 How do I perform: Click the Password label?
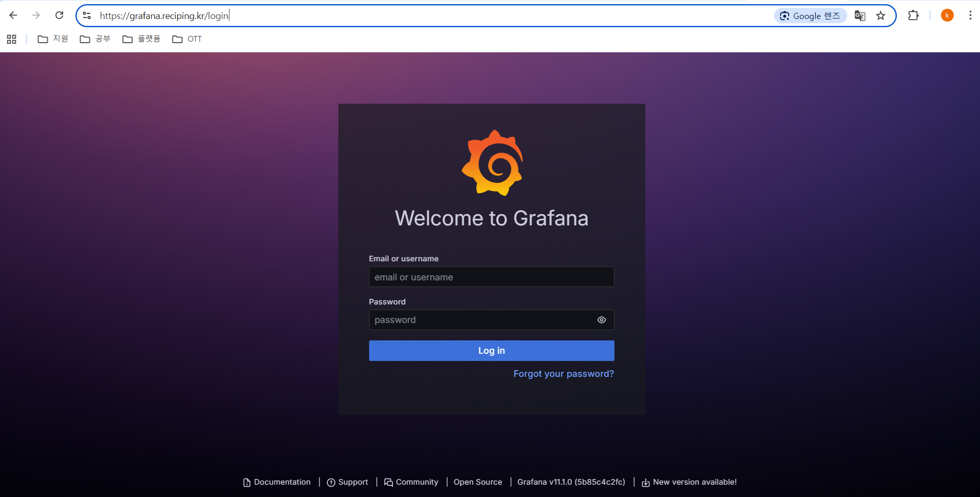click(x=387, y=302)
